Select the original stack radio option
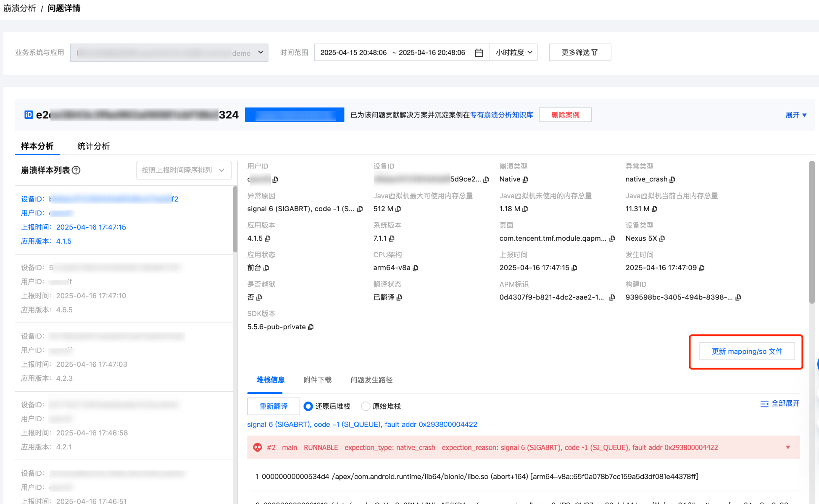This screenshot has width=819, height=504. coord(366,406)
